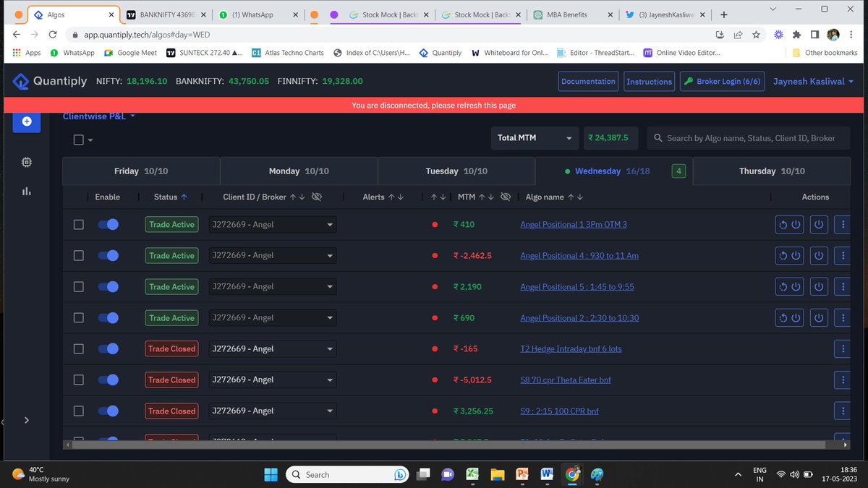Viewport: 868px width, 488px height.
Task: Click the blue plus add-algo button in sidebar
Action: point(27,121)
